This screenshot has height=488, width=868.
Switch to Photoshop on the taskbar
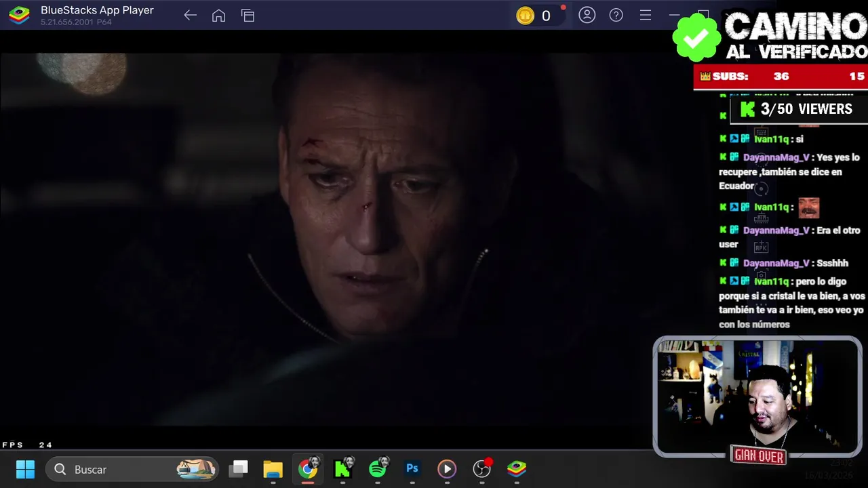[x=412, y=468]
